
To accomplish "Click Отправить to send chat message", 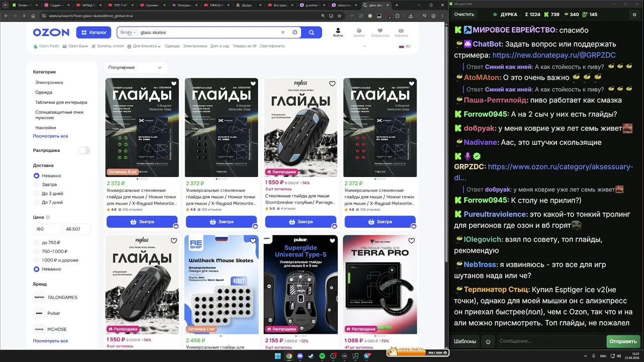I will (623, 341).
